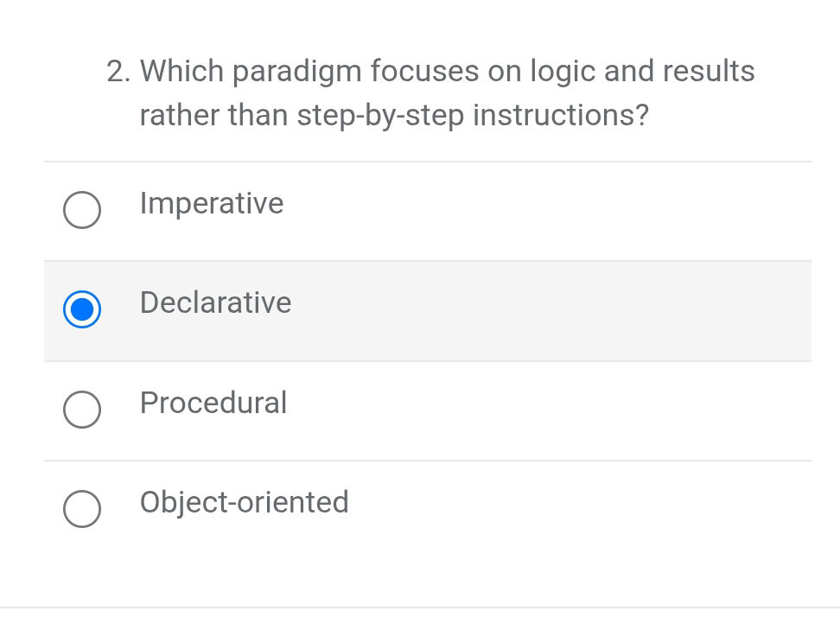Select the Procedural radio button
Screen dimensions: 840x630
pyautogui.click(x=81, y=410)
